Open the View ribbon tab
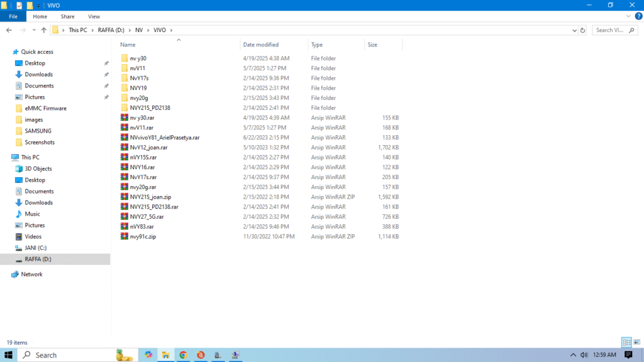The image size is (644, 362). tap(94, 16)
